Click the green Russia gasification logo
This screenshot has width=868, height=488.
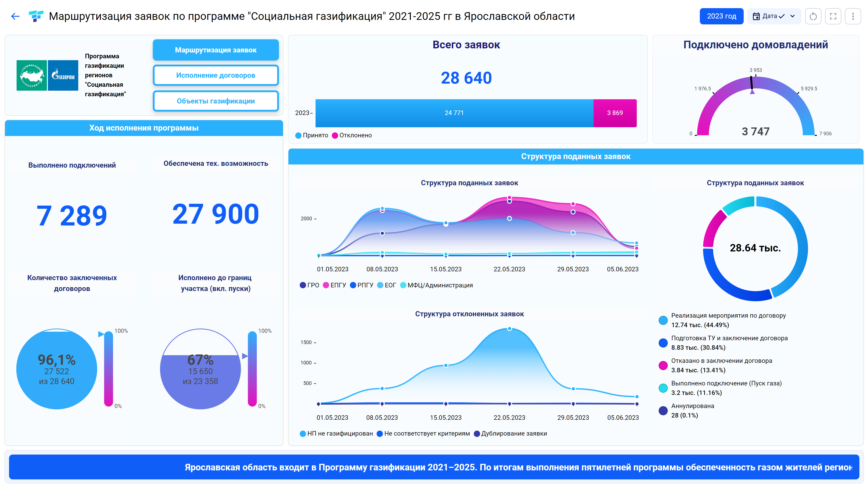(32, 75)
